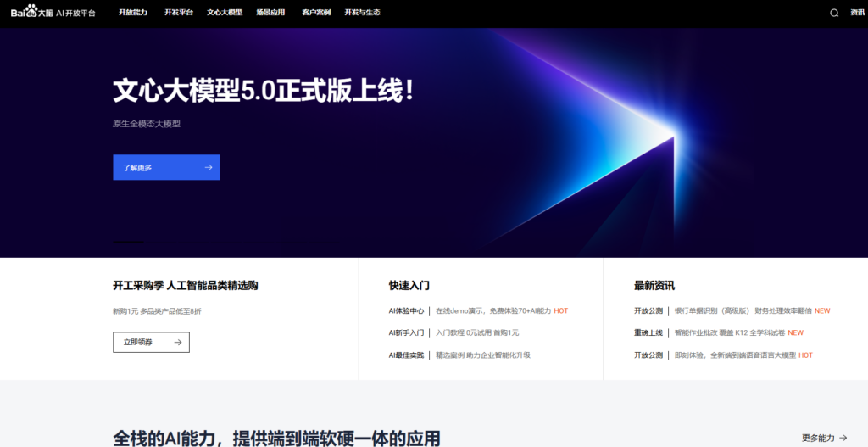This screenshot has width=868, height=447.
Task: Open the 开发平台 menu
Action: click(x=178, y=12)
